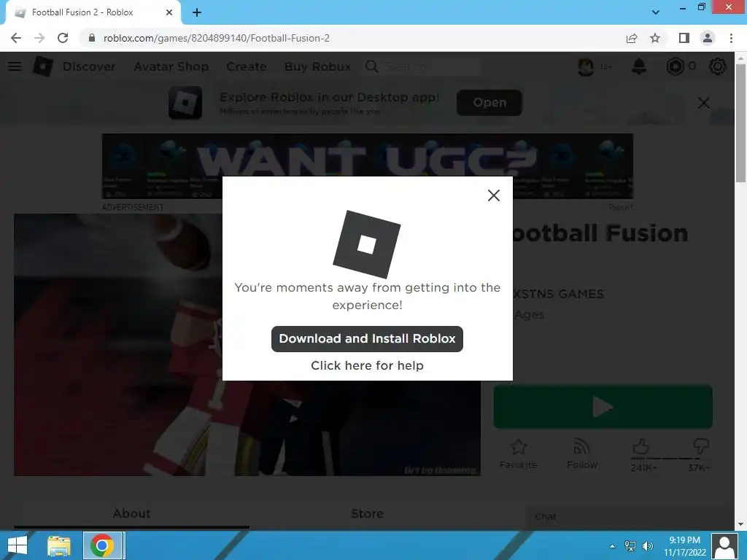Viewport: 747px width, 560px height.
Task: Show hidden system tray icons
Action: point(612,545)
